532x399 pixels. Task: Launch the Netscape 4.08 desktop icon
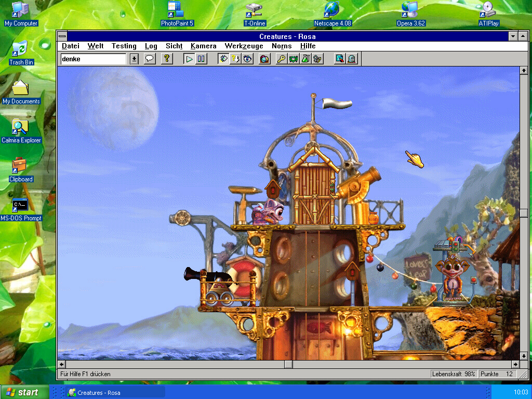[x=332, y=14]
